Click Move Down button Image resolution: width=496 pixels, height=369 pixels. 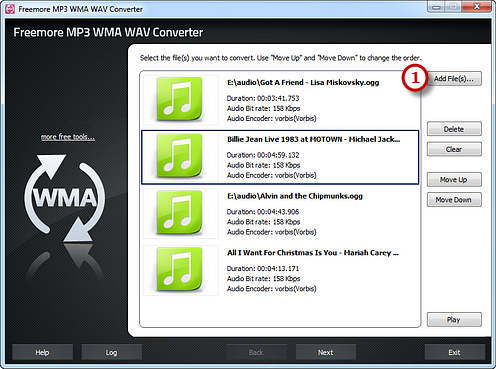click(x=454, y=200)
